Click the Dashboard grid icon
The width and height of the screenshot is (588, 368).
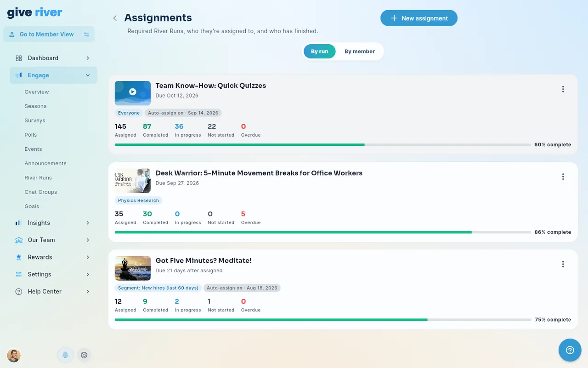coord(19,58)
